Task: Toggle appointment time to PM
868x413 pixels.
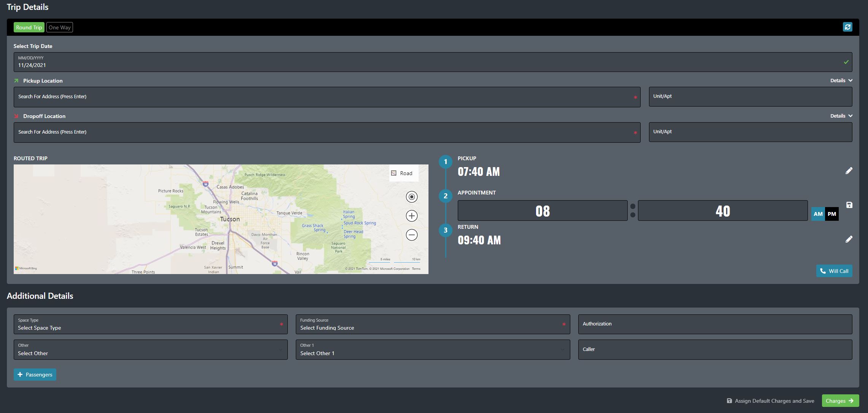Action: pyautogui.click(x=832, y=214)
